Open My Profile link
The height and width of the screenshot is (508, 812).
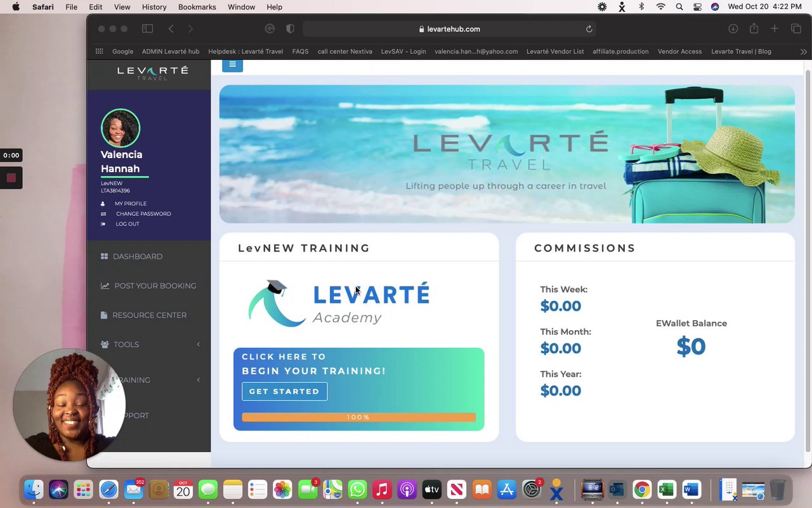(130, 204)
